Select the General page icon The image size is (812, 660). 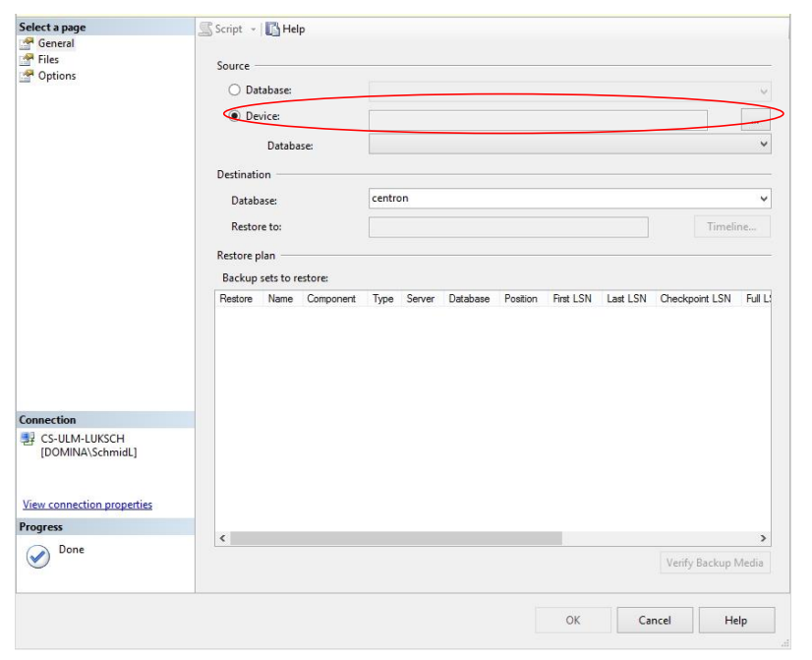tap(27, 43)
